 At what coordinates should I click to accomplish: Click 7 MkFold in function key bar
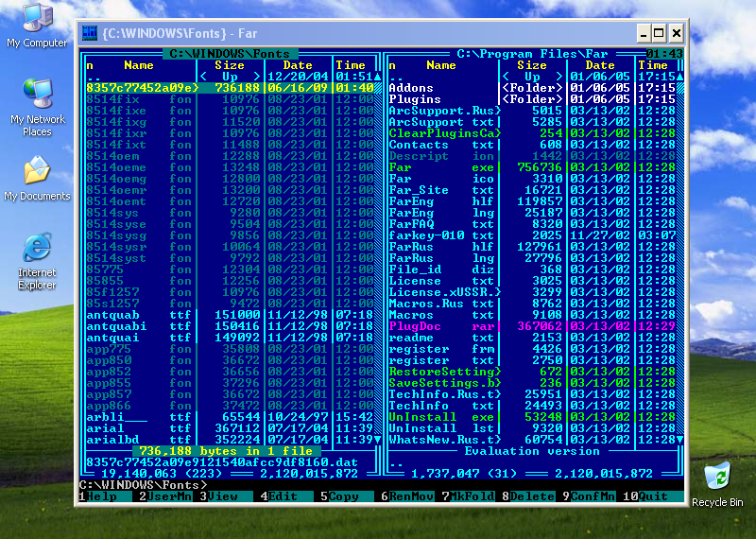pos(469,496)
